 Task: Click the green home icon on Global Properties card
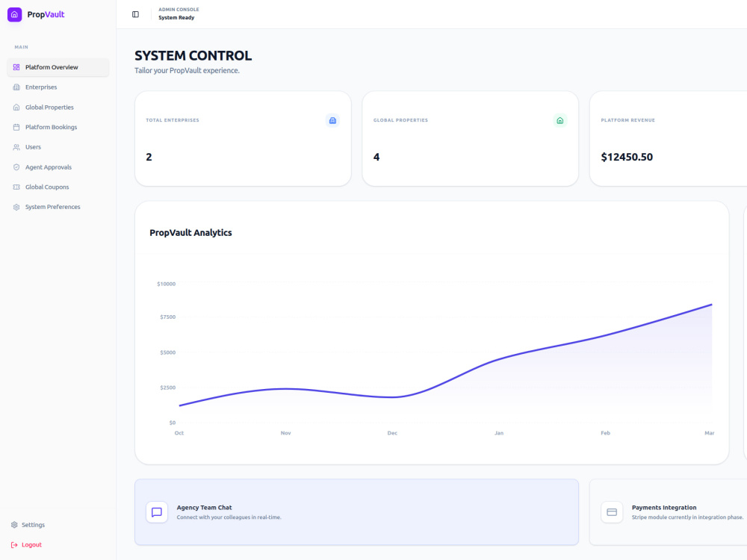pyautogui.click(x=560, y=120)
